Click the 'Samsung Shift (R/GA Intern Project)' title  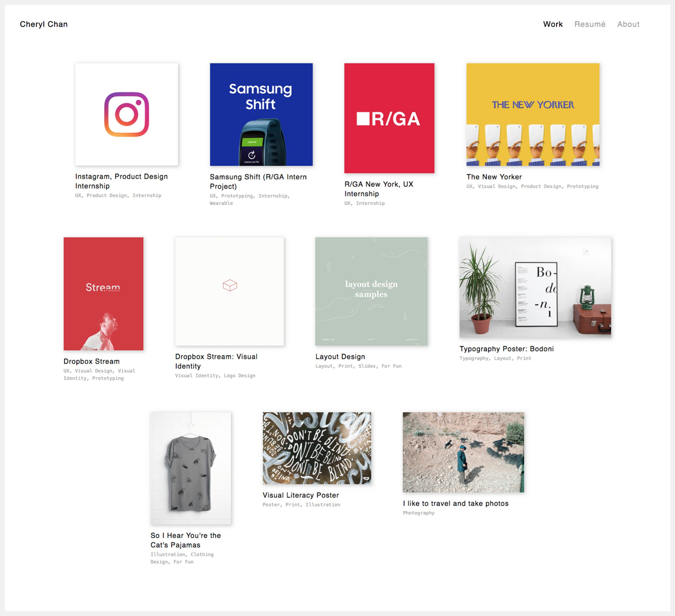258,182
